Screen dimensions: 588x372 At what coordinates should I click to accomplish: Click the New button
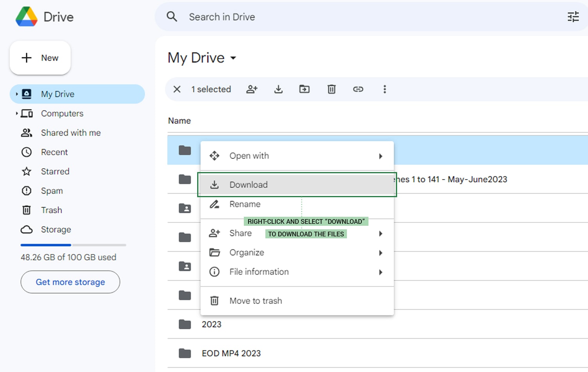40,58
